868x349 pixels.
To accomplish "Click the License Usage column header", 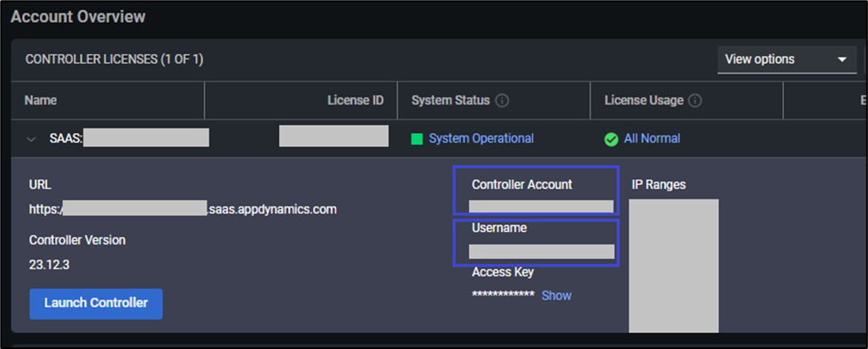I will coord(644,101).
